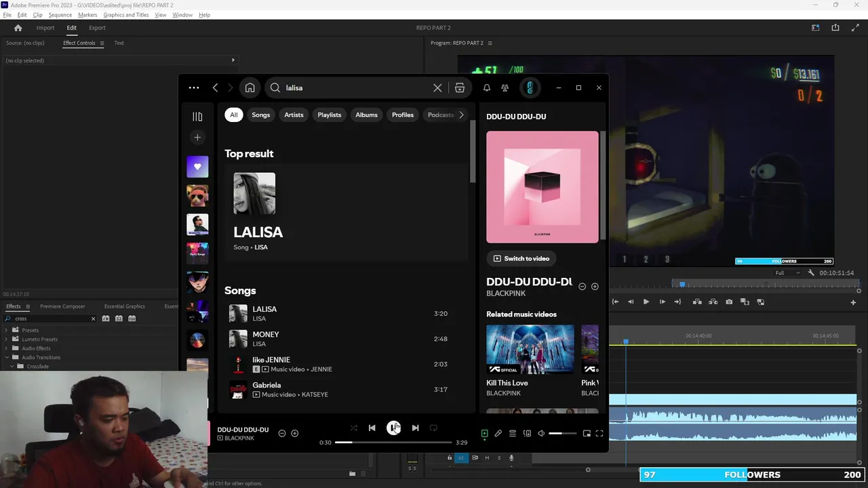Play the Program monitor sequence
Viewport: 868px width, 488px height.
tap(646, 302)
